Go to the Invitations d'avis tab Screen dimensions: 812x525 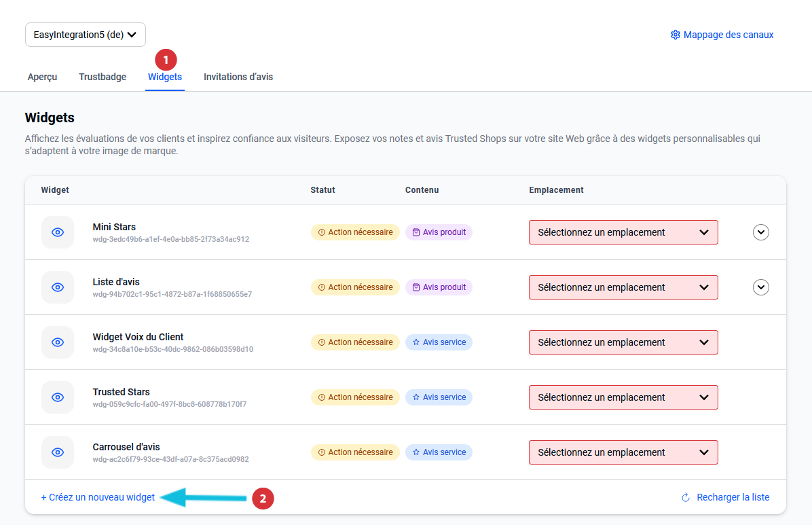pos(238,77)
